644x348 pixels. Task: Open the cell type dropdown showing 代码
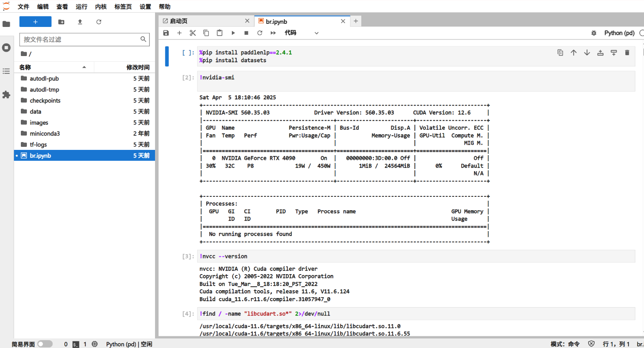pos(302,33)
